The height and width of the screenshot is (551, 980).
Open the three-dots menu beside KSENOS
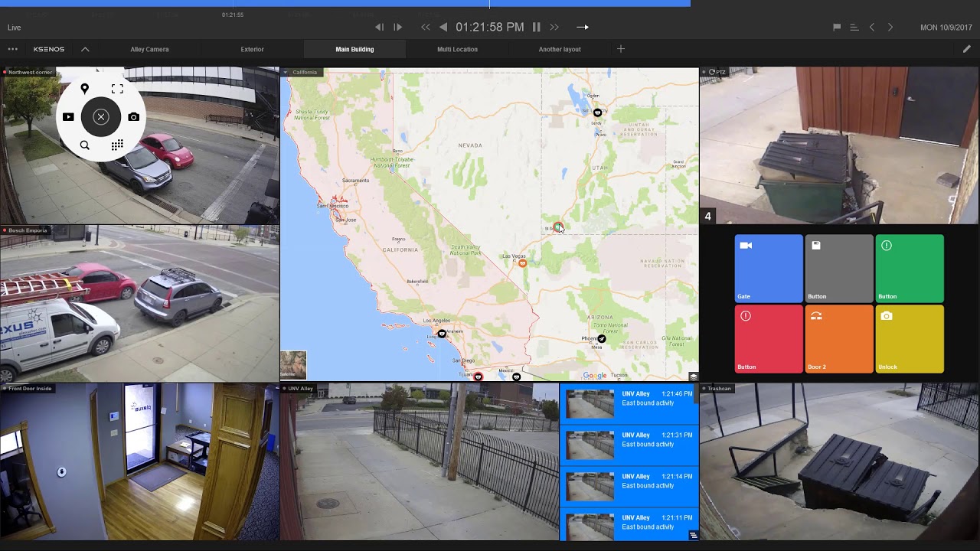click(12, 49)
